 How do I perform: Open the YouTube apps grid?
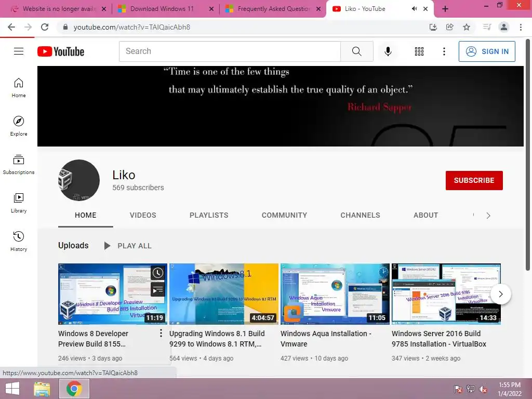[419, 51]
